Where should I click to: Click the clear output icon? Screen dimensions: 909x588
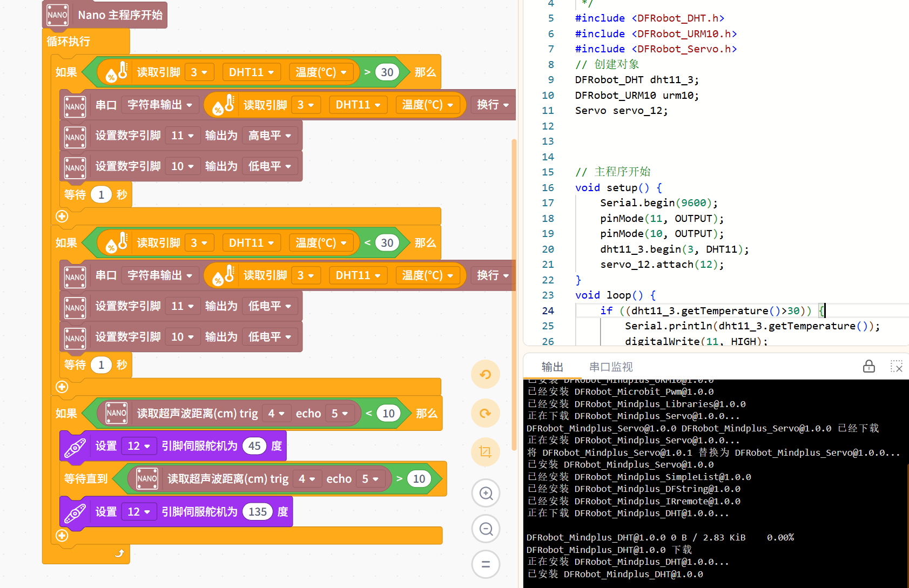(x=896, y=367)
